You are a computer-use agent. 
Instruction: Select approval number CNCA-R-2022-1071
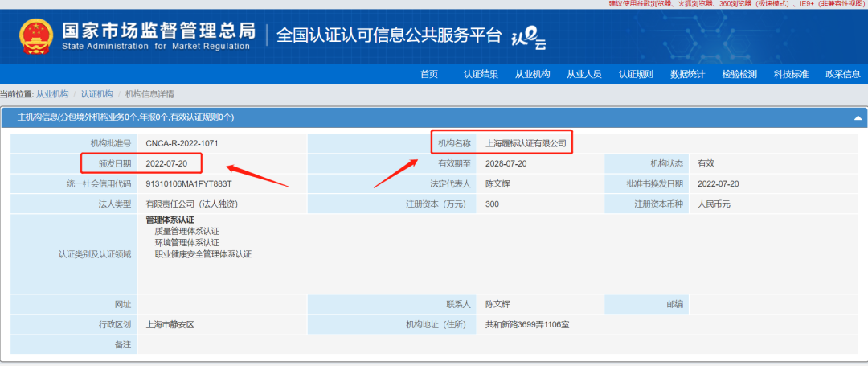point(182,143)
